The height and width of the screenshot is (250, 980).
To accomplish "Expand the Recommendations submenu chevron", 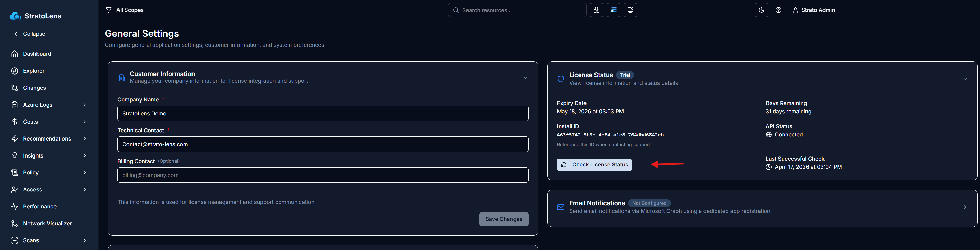I will coord(85,138).
